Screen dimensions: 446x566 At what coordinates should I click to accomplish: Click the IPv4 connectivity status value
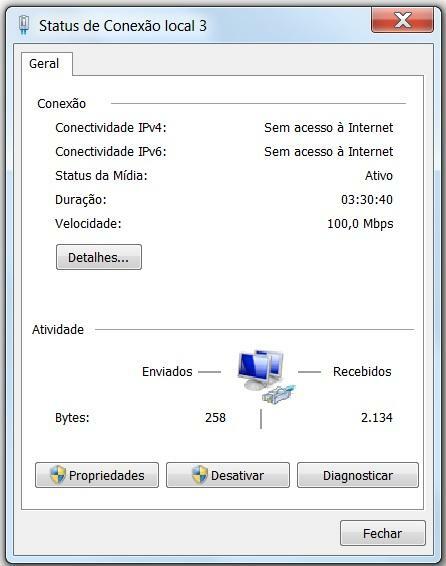[328, 127]
